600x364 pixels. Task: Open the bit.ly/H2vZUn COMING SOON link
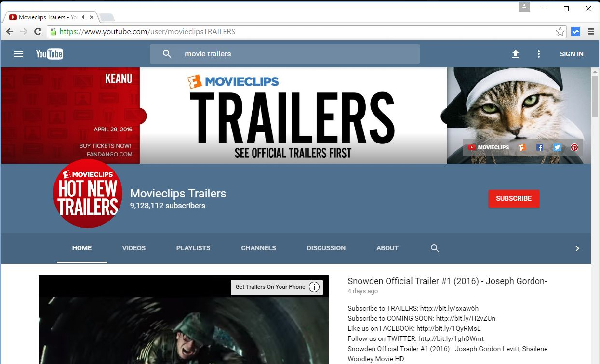pos(466,318)
